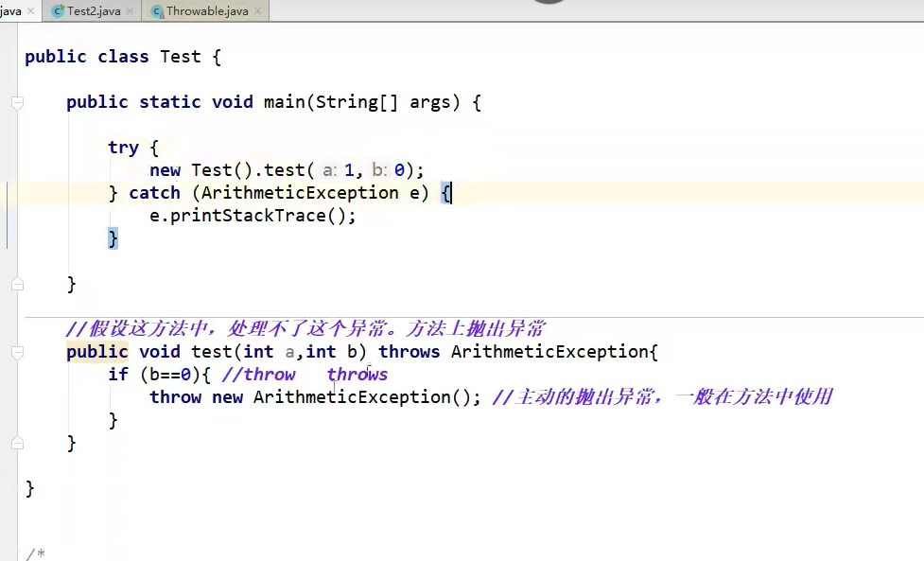Click the 'e.printStackTrace();' statement

pos(253,216)
